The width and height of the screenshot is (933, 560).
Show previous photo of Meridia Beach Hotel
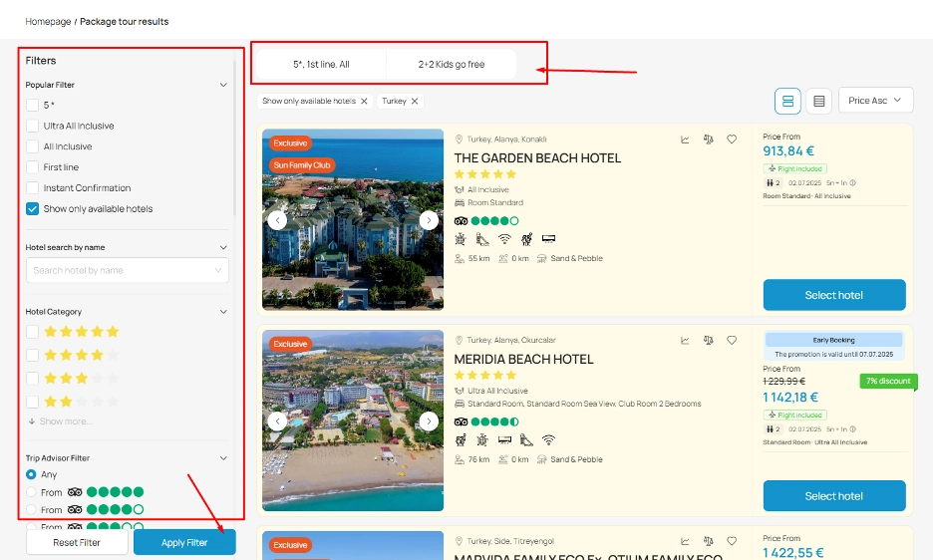277,421
